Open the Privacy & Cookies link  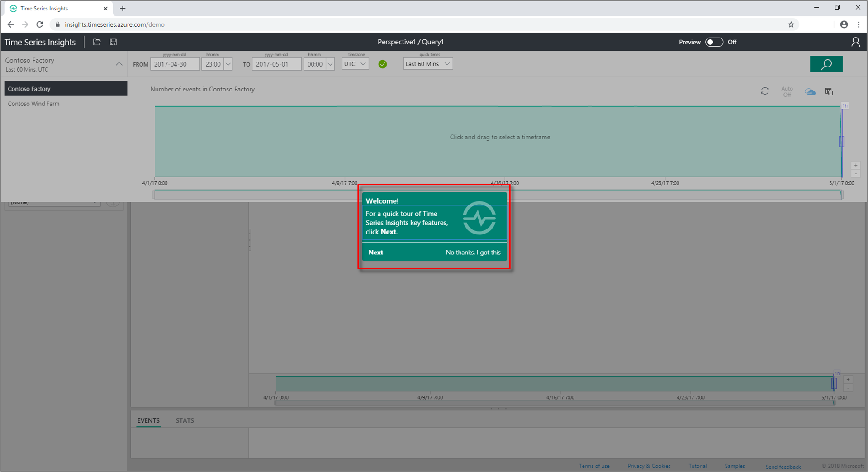point(649,466)
